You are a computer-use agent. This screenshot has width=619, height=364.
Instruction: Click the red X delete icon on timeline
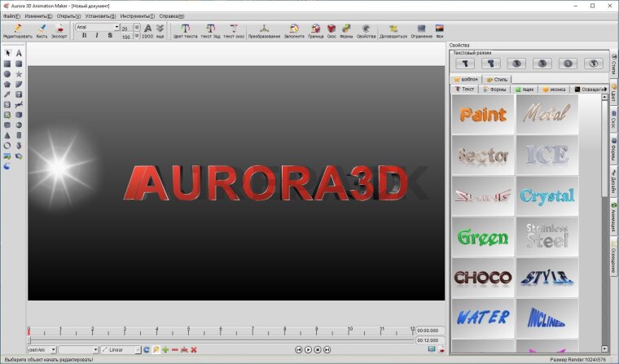click(194, 349)
